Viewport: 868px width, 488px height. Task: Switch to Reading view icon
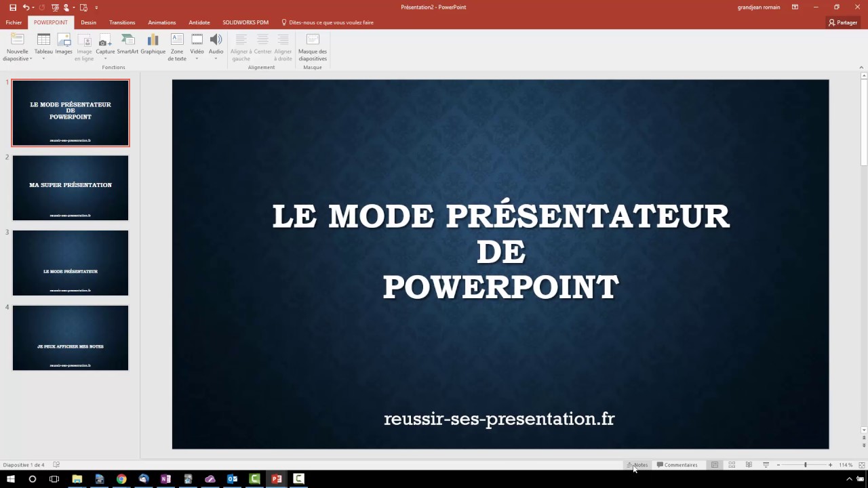749,465
